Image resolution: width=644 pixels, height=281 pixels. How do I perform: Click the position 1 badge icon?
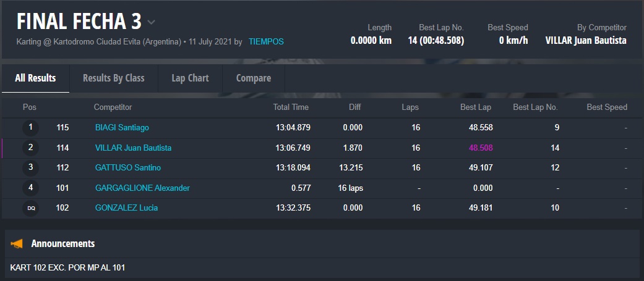(x=30, y=128)
